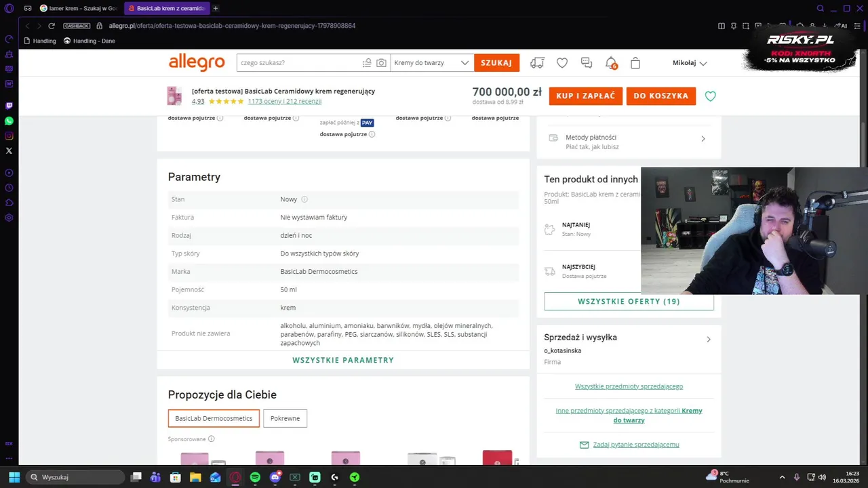Screen dimensions: 868x488
Task: Open Opera GX from the taskbar
Action: pos(235,477)
